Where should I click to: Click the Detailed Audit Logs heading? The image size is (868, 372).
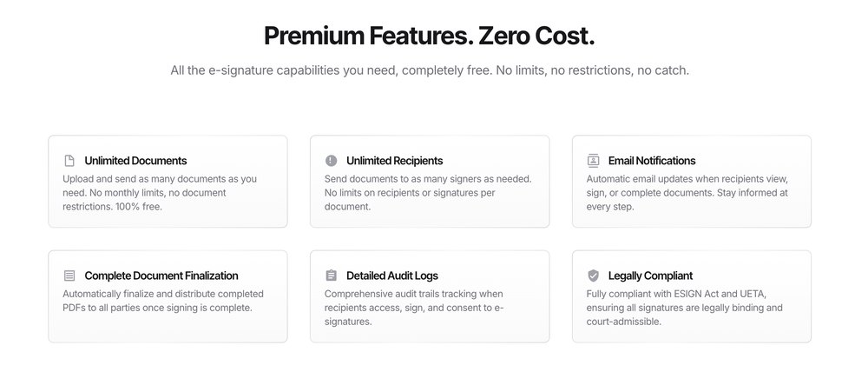(392, 276)
